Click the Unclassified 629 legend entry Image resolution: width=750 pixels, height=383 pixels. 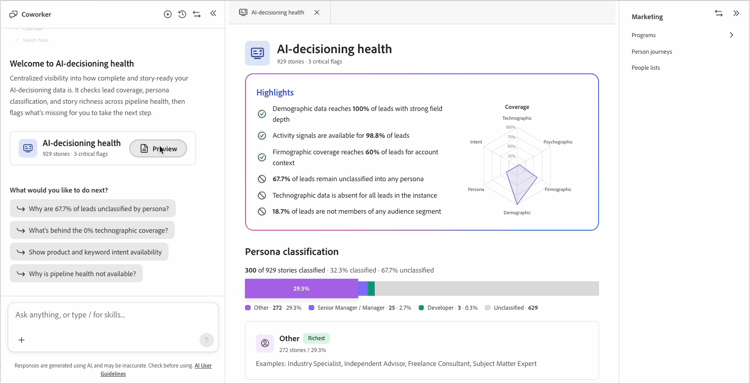511,308
